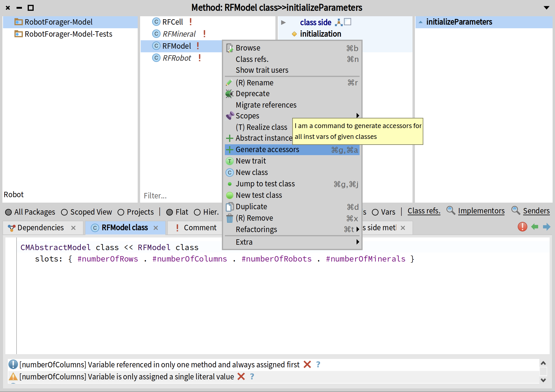Select the Scoped View radio button

click(x=64, y=212)
